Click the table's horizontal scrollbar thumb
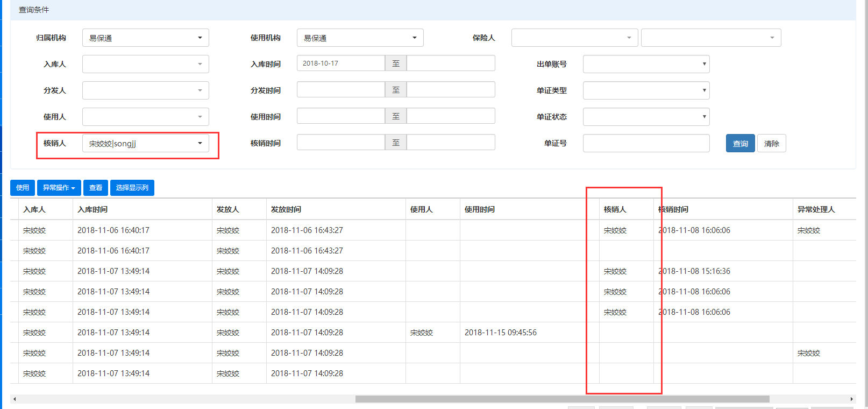The width and height of the screenshot is (868, 409). [x=562, y=399]
